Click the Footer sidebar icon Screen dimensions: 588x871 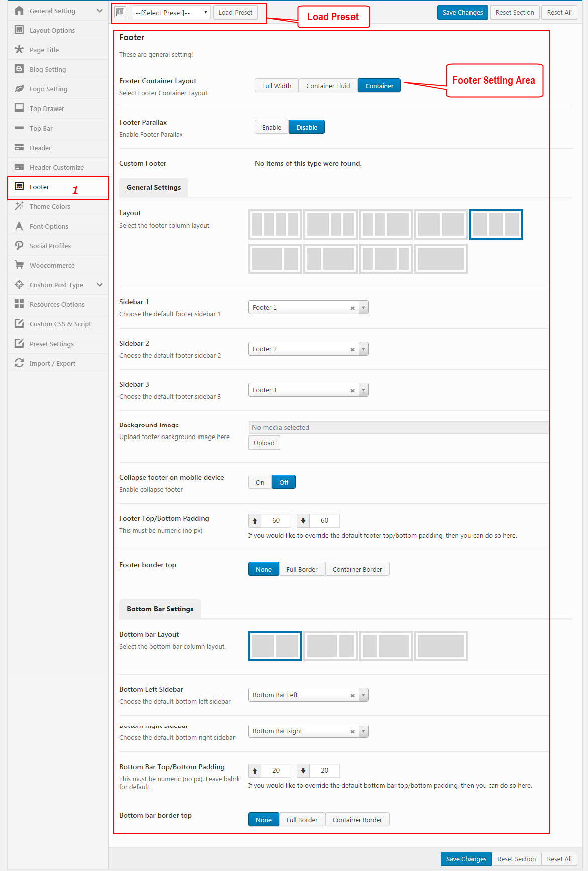point(19,186)
